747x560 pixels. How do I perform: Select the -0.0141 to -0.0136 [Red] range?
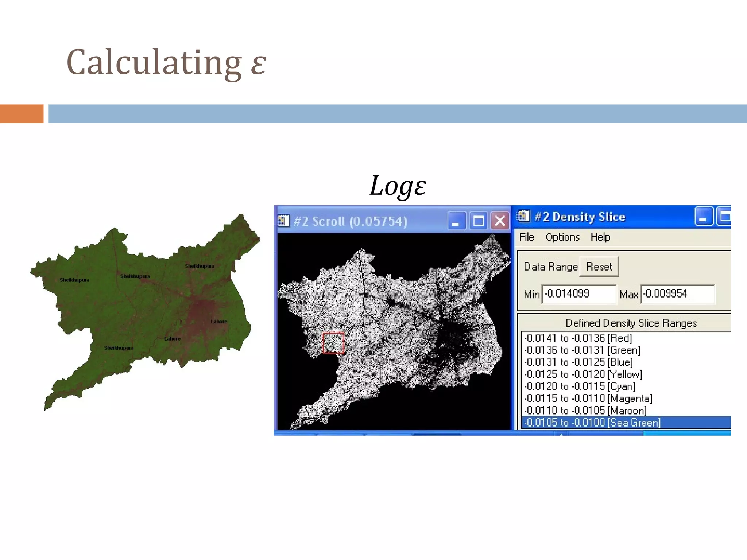626,338
